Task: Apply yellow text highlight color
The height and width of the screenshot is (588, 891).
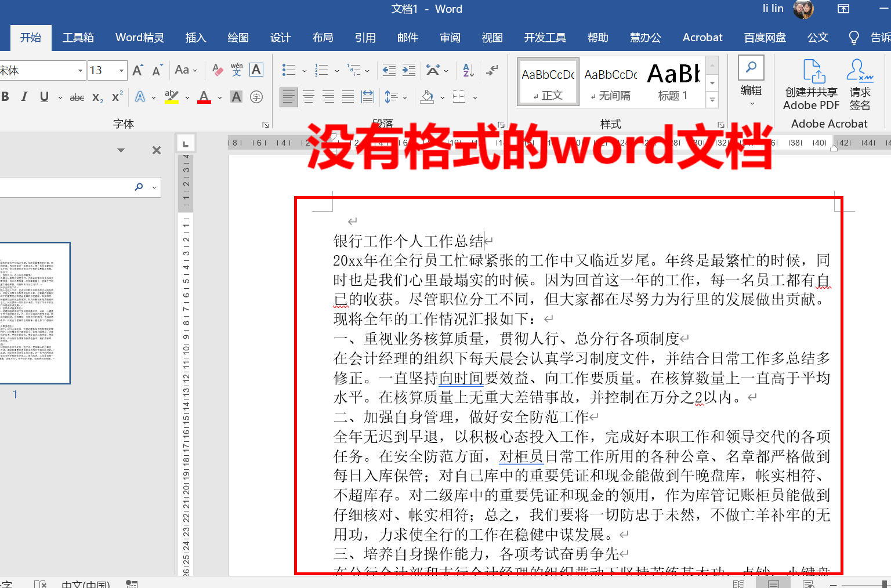Action: 171,97
